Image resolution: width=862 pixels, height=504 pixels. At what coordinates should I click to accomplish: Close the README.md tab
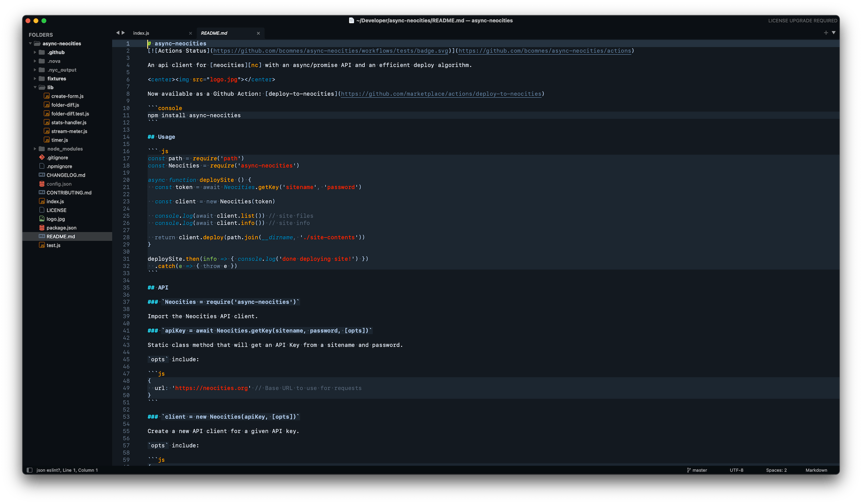coord(258,33)
